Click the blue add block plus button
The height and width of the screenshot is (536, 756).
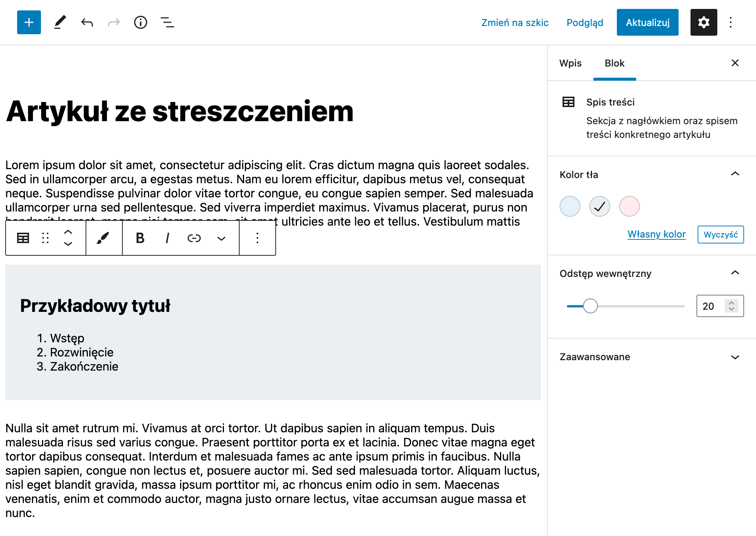pyautogui.click(x=29, y=22)
